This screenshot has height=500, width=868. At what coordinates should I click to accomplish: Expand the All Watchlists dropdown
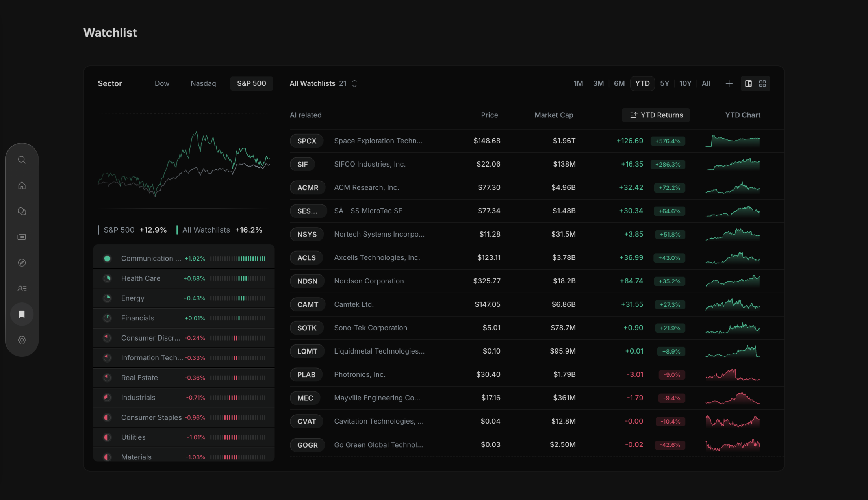pyautogui.click(x=323, y=83)
